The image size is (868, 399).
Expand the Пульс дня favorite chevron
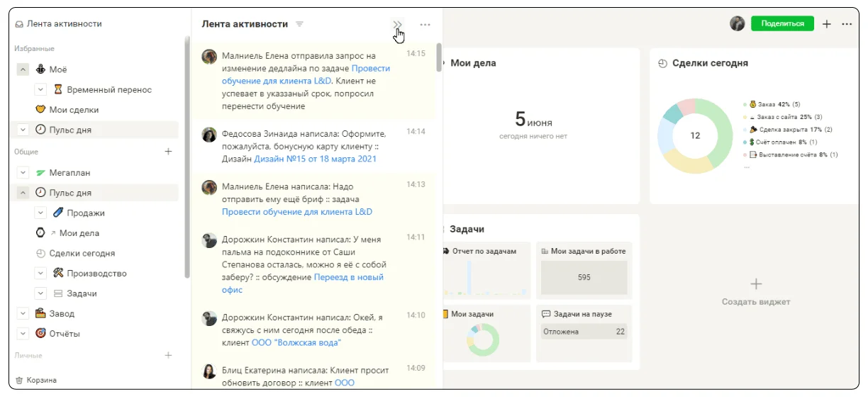pyautogui.click(x=23, y=130)
